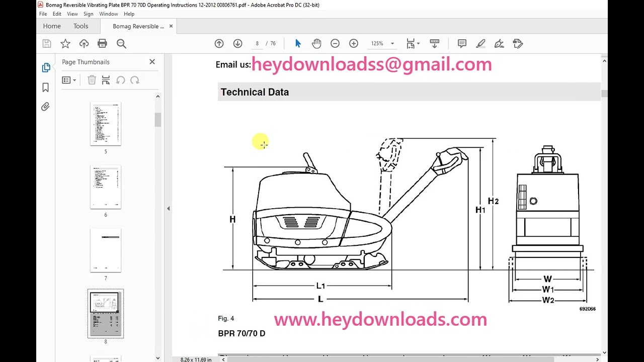This screenshot has width=644, height=362.
Task: Click the 'Fig. 4' caption
Action: click(x=226, y=318)
